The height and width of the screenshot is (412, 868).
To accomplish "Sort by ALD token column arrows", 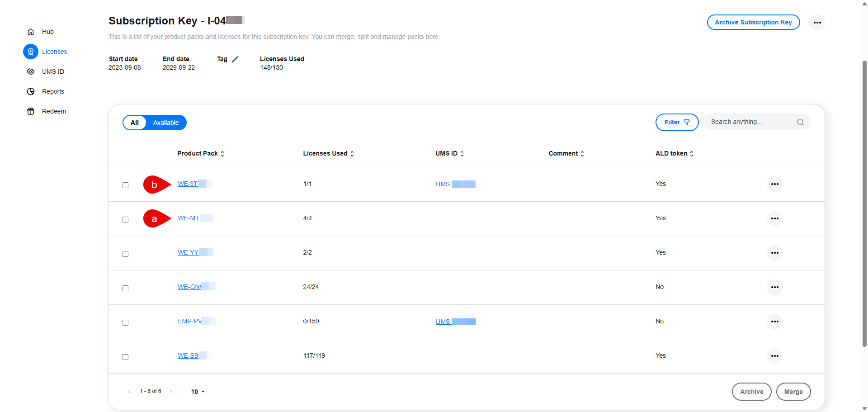I will click(691, 153).
